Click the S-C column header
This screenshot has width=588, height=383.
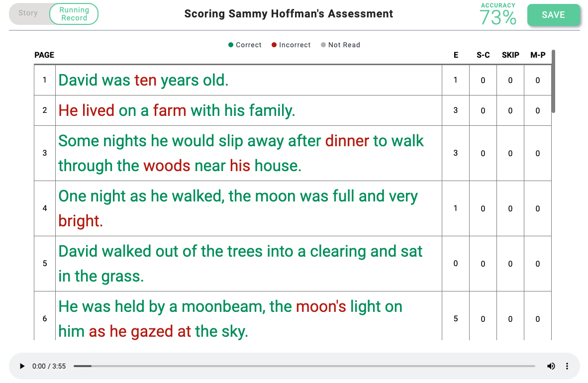click(483, 55)
